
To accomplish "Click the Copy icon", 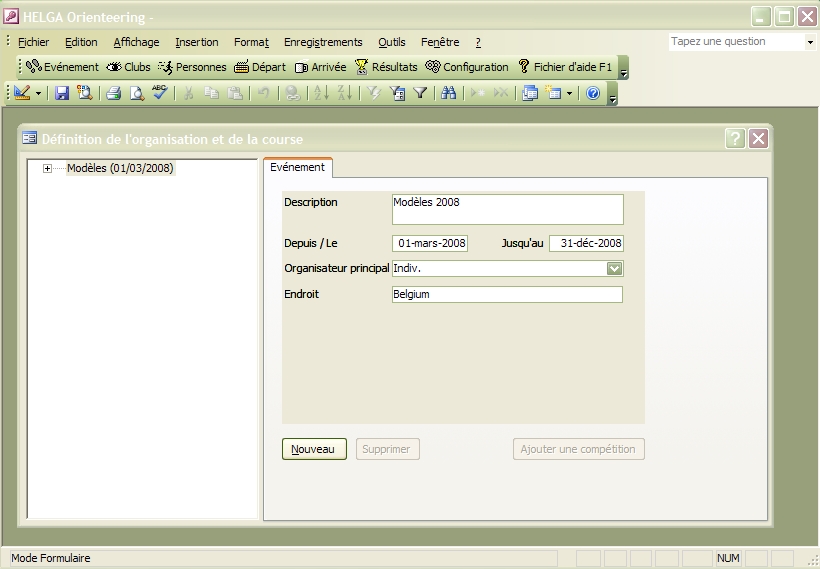I will click(x=212, y=93).
